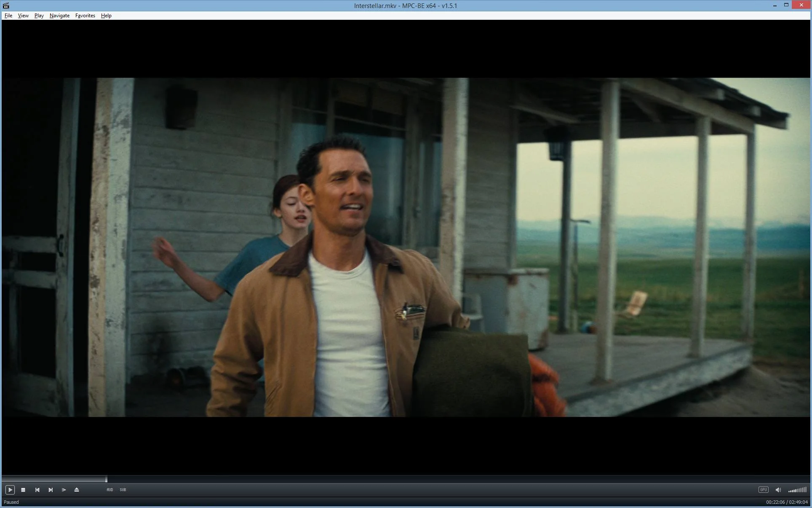Open the View menu
This screenshot has height=508, width=812.
(x=23, y=16)
